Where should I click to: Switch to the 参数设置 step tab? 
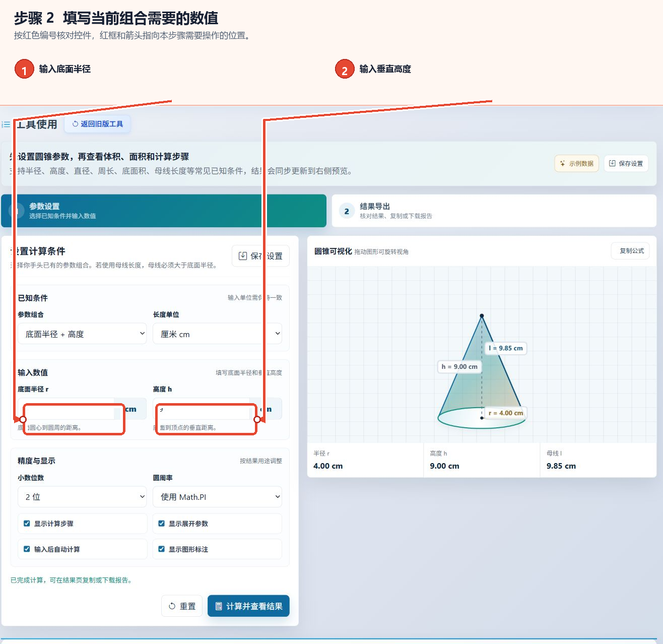164,211
